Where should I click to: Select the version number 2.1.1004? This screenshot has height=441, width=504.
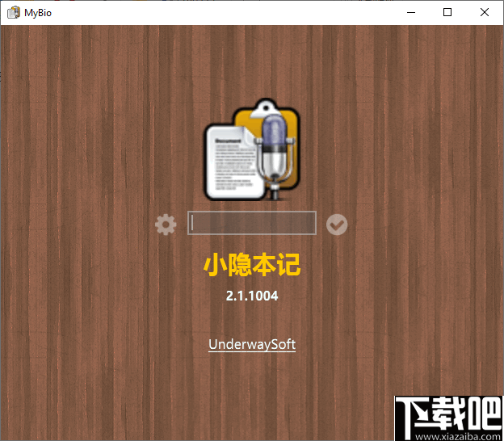tap(252, 296)
